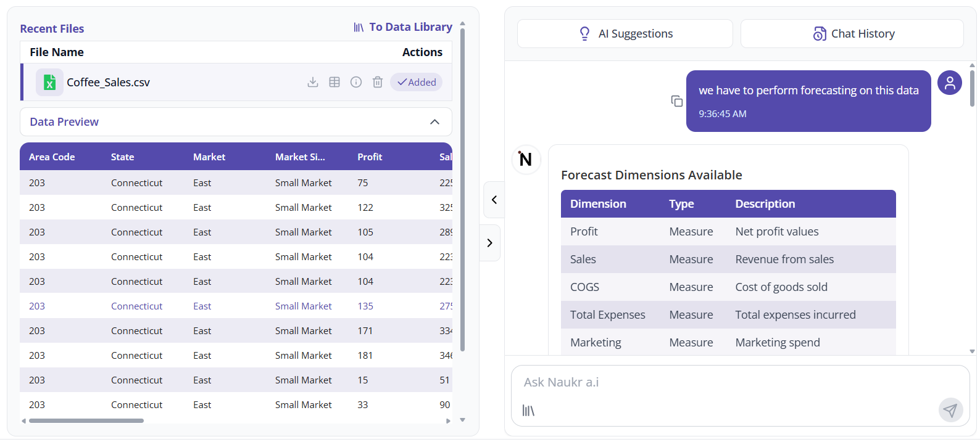Click the green Excel file icon

point(49,82)
